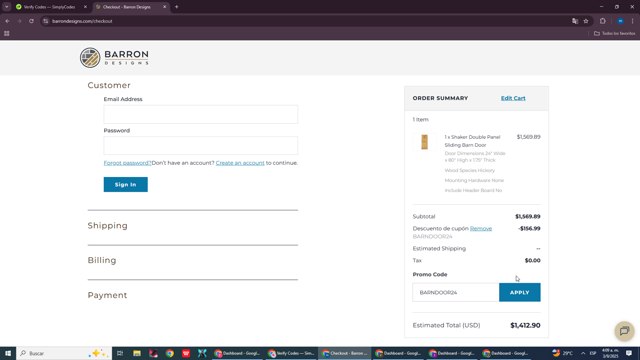Click the taskbar Buscar search box
640x360 pixels.
64,353
